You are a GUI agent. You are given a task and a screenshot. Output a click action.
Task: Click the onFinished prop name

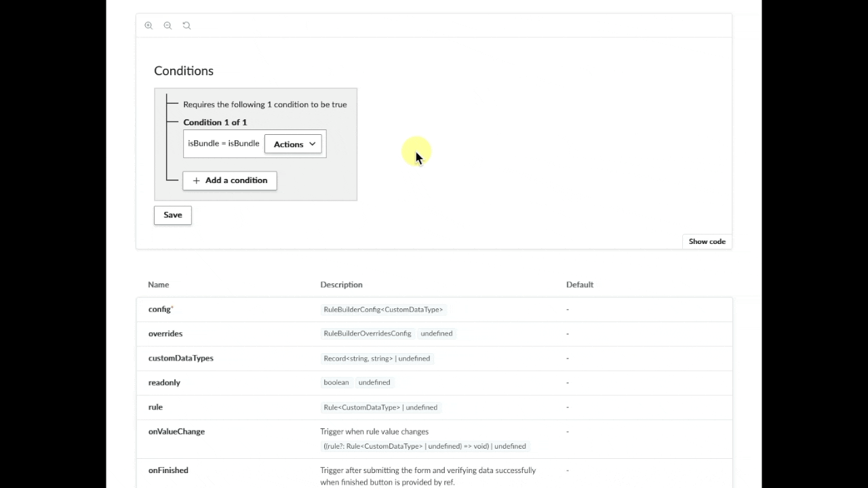point(168,470)
